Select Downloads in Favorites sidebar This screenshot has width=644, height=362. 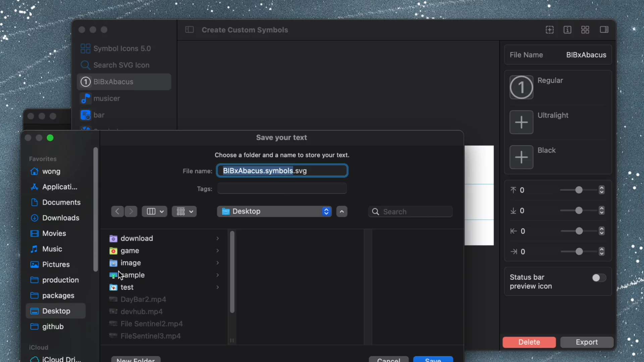[x=60, y=218]
